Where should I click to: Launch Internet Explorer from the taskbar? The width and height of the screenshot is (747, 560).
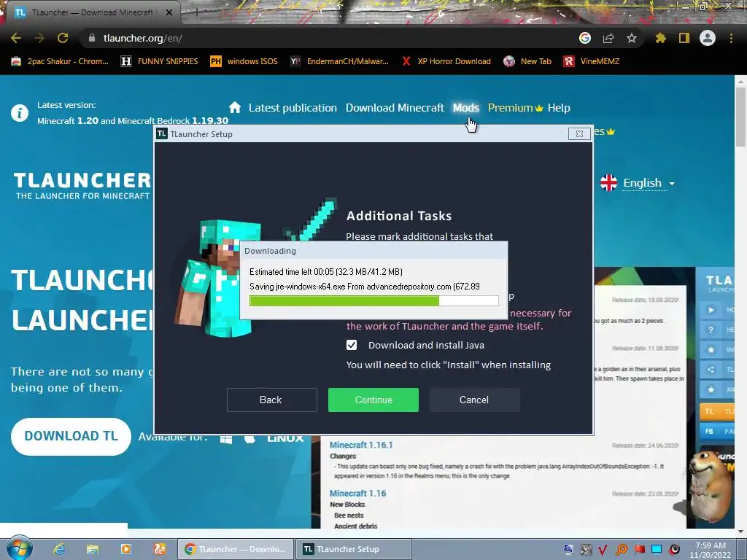(x=59, y=549)
